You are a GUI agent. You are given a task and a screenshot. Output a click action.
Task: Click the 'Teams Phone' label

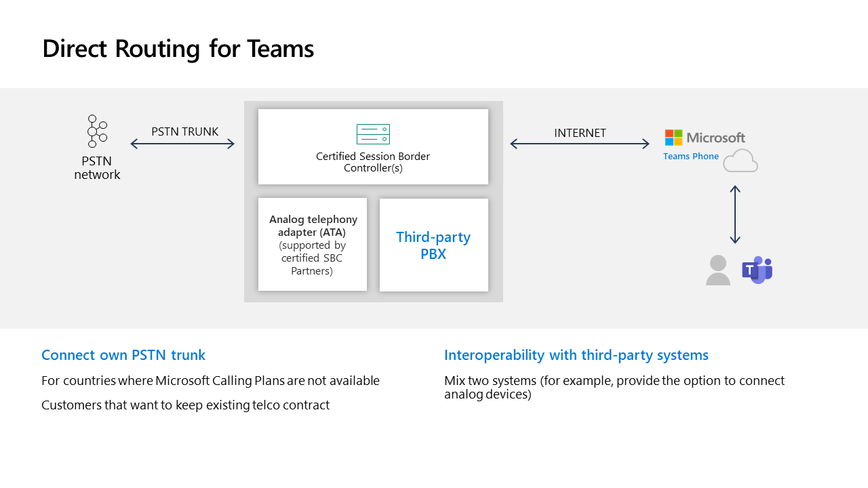pos(691,156)
